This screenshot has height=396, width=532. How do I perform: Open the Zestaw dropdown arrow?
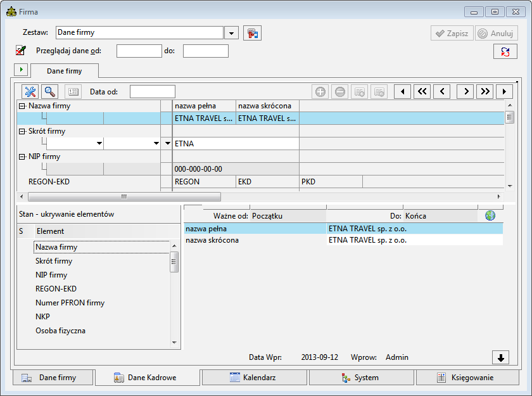click(231, 33)
